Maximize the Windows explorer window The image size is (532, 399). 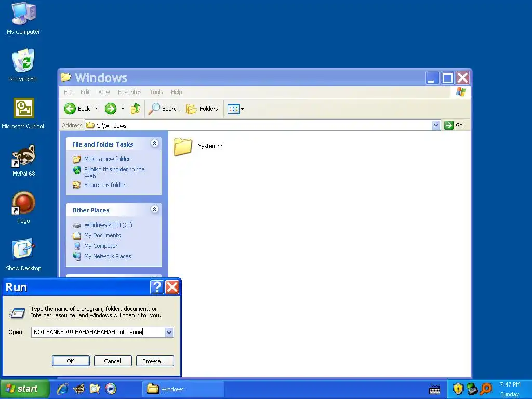[447, 78]
